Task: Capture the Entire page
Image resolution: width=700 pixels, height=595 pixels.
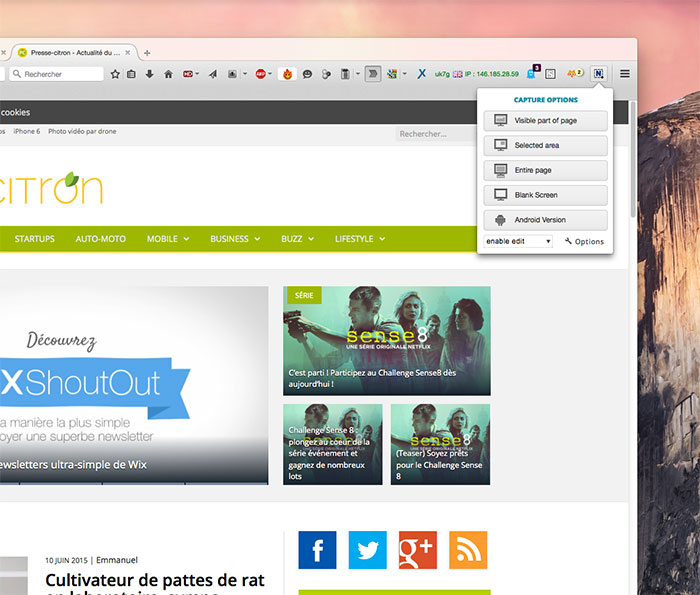Action: (x=546, y=170)
